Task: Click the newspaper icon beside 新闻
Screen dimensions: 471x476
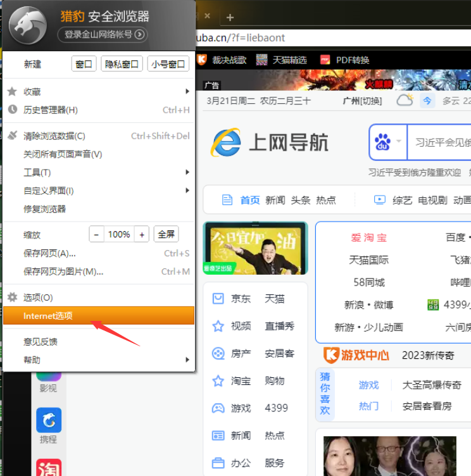Action: [x=218, y=435]
